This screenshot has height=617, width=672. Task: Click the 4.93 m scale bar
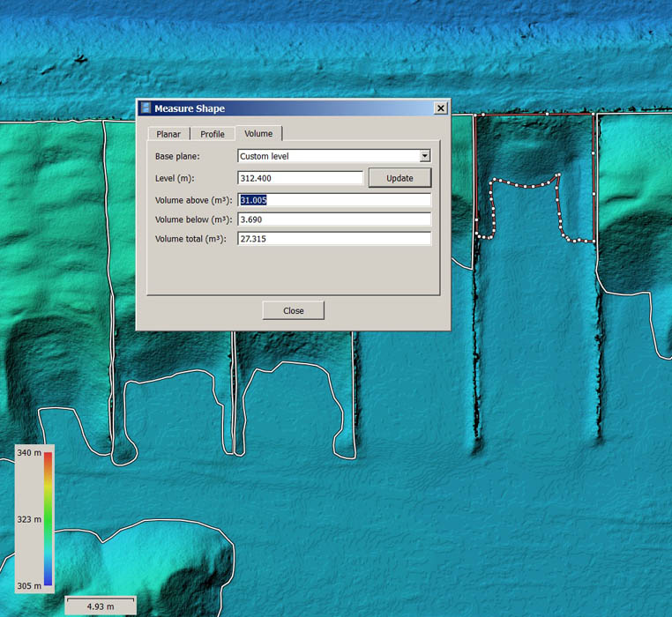pyautogui.click(x=99, y=606)
